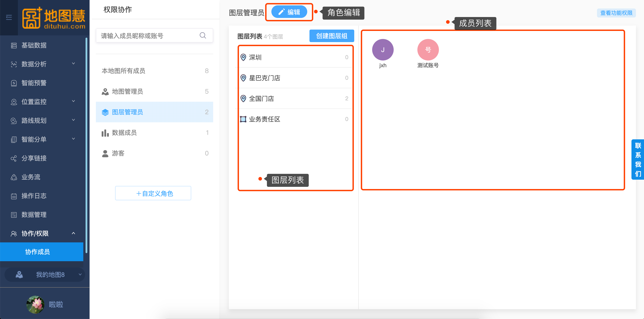Click the 路线规划 sidebar icon
This screenshot has height=319, width=644.
[14, 121]
